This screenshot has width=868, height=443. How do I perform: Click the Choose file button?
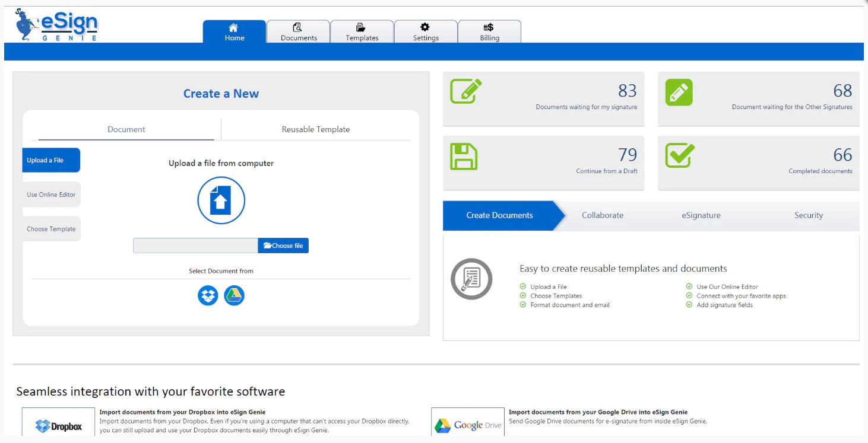tap(283, 245)
